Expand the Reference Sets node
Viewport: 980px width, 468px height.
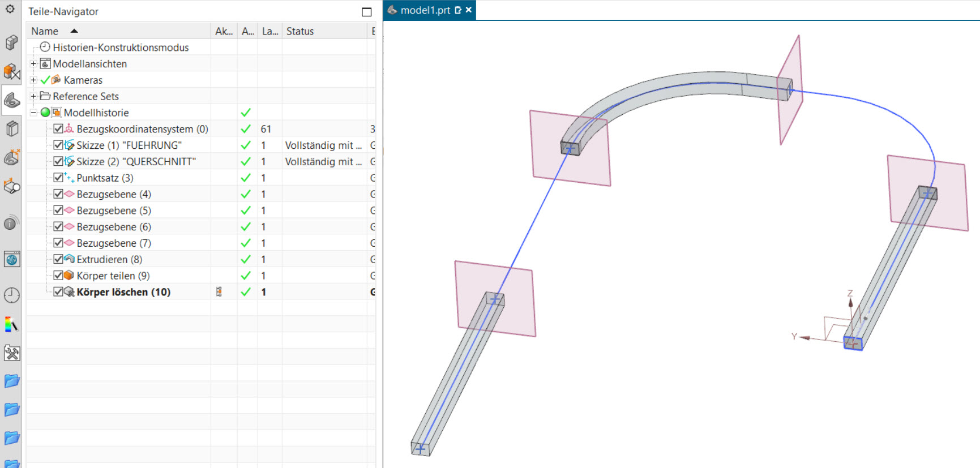[33, 96]
